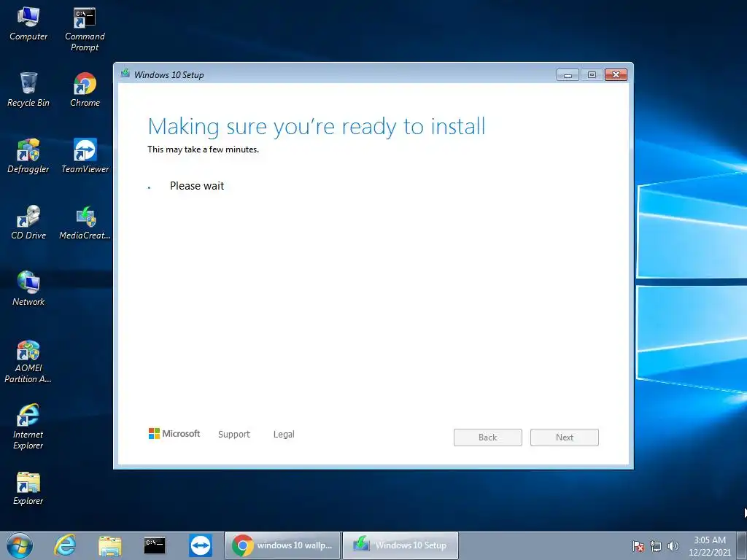Select the Defraggler desktop icon
Viewport: 747px width, 560px height.
tap(28, 156)
